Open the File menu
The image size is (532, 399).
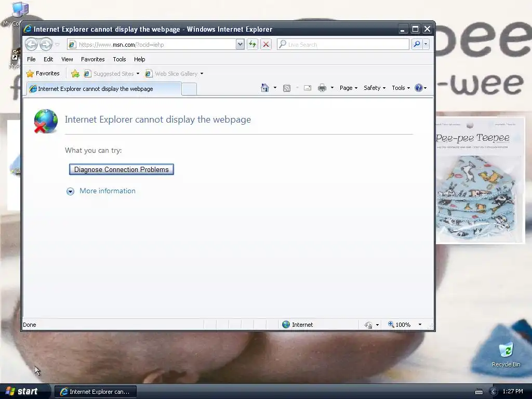click(x=31, y=59)
